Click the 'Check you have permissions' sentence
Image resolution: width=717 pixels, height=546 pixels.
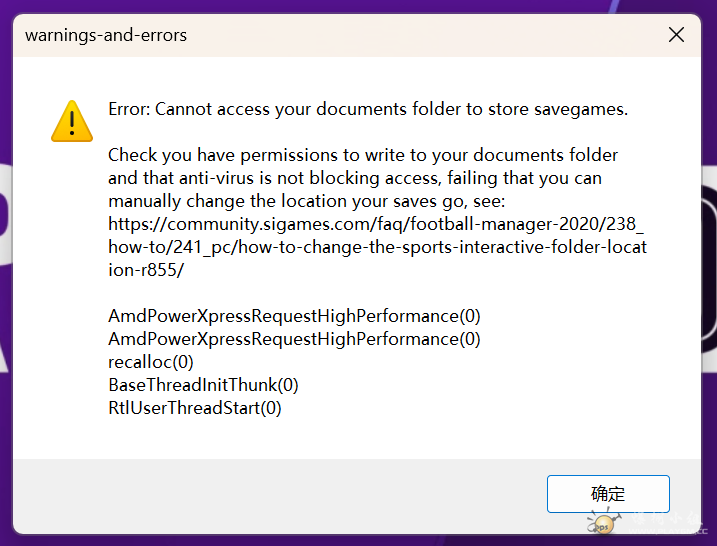[x=363, y=155]
